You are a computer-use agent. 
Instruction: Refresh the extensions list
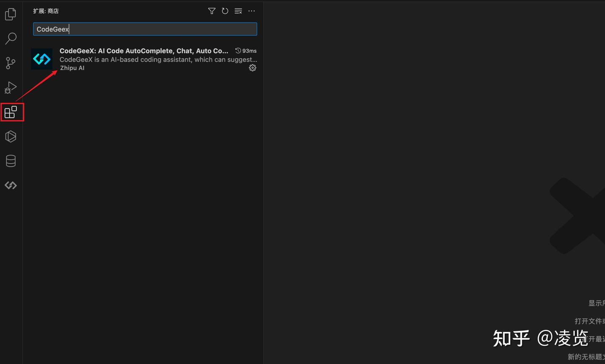coord(225,11)
